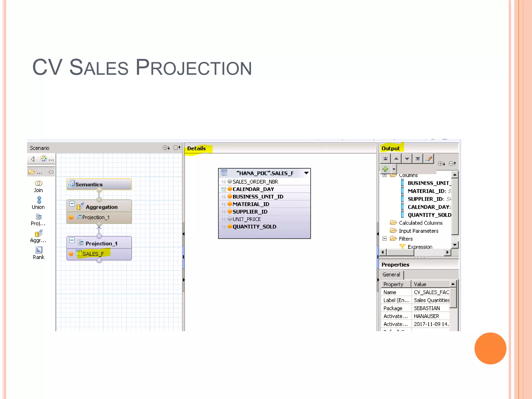The height and width of the screenshot is (399, 532).
Task: Toggle SUPPLIER_ID orange output circle
Action: click(230, 211)
